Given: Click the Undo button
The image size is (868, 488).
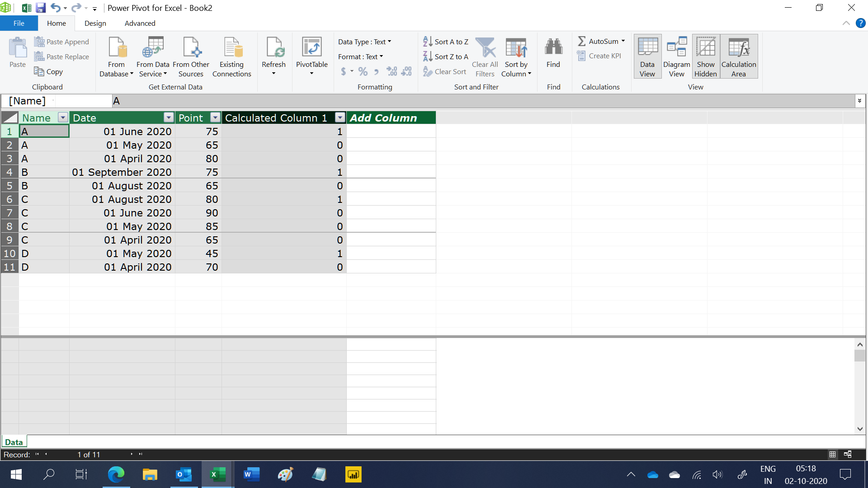Looking at the screenshot, I should point(55,8).
